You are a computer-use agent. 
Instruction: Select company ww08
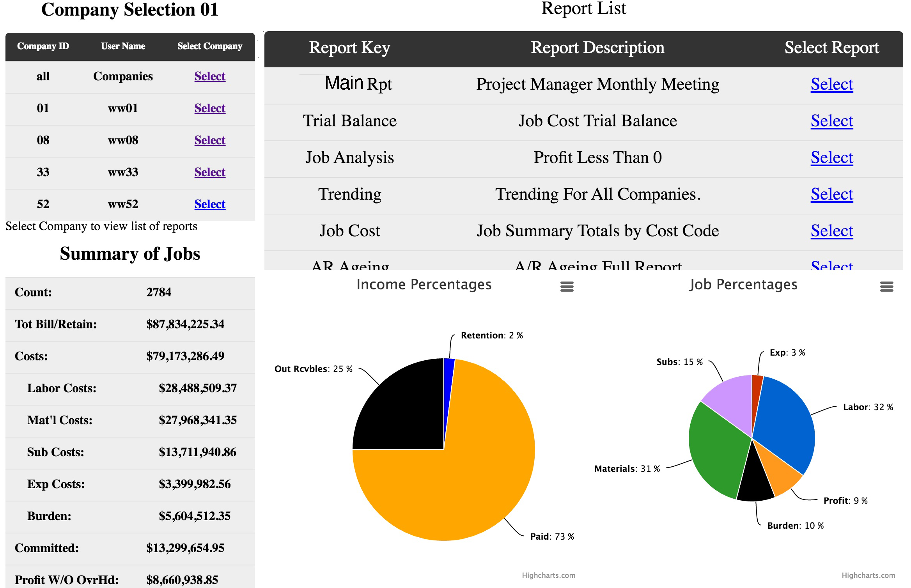209,140
